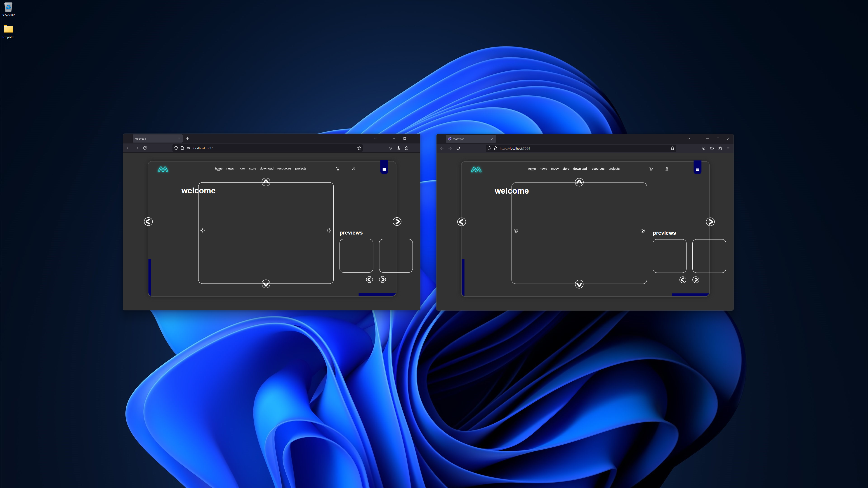
Task: Click the user account icon left browser
Action: (354, 169)
